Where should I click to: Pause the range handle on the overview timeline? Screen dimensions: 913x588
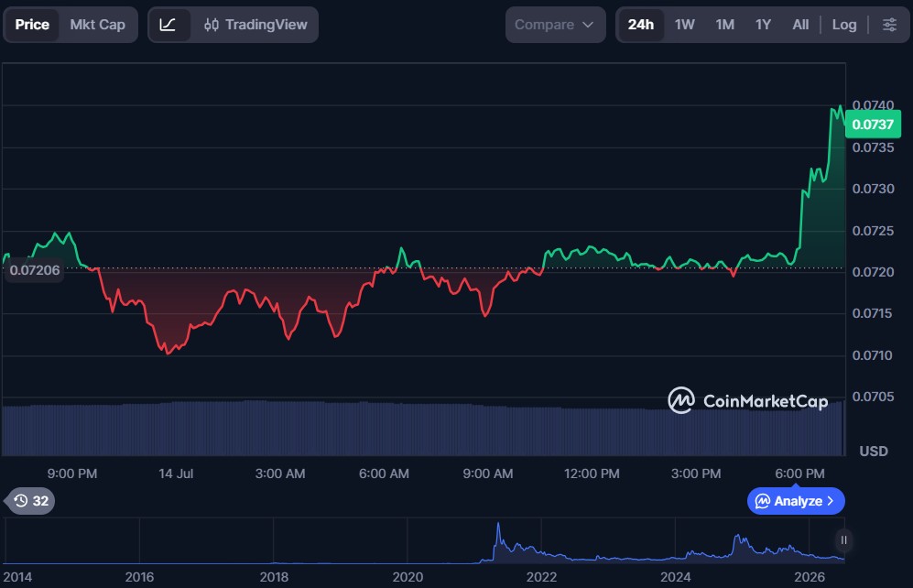click(x=843, y=540)
